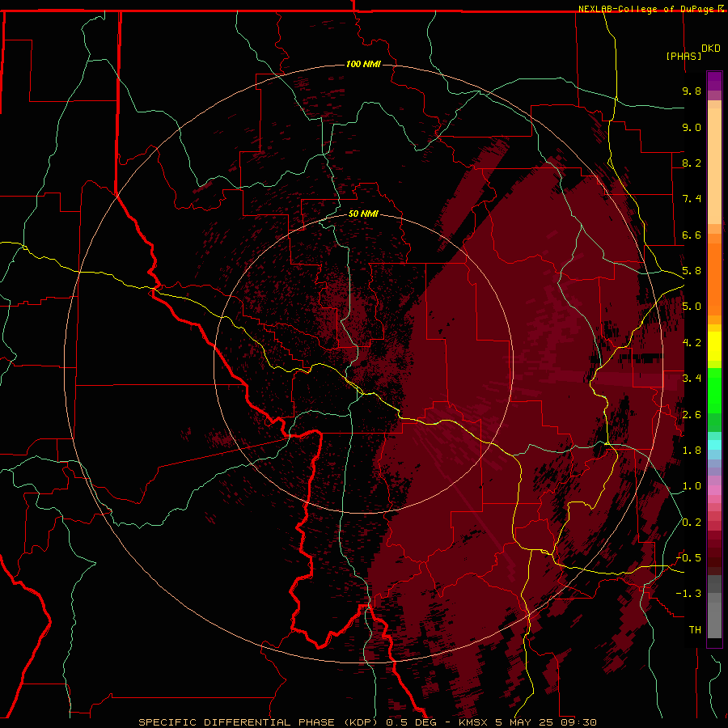Pick the yellow segment of the color bar
Image resolution: width=728 pixels, height=728 pixels.
click(714, 346)
